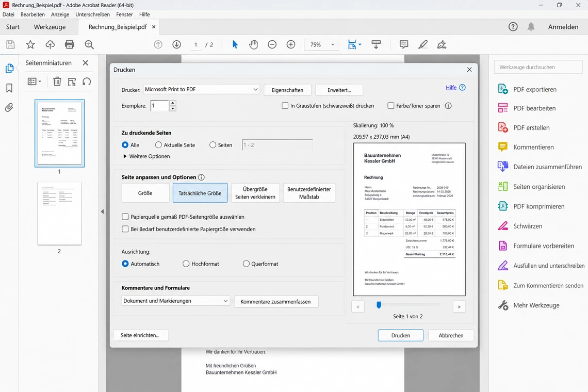Click the star bookmark icon in toolbar
Image resolution: width=588 pixels, height=392 pixels.
point(30,45)
